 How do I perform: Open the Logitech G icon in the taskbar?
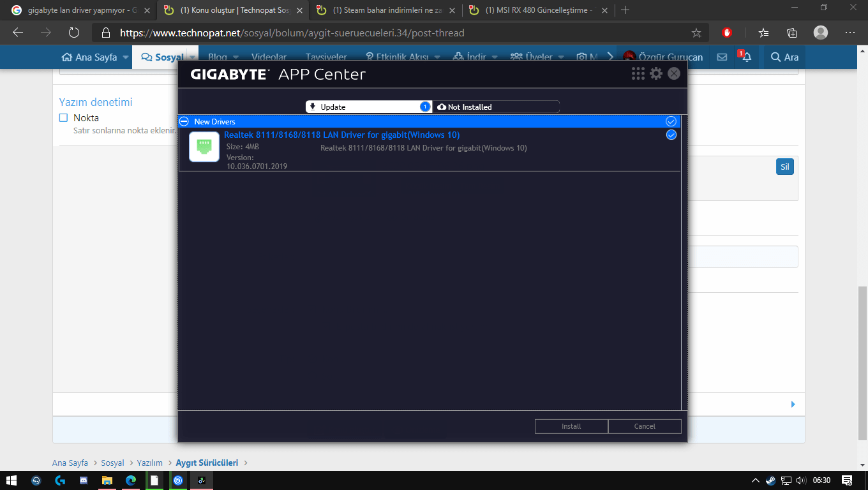pyautogui.click(x=59, y=480)
